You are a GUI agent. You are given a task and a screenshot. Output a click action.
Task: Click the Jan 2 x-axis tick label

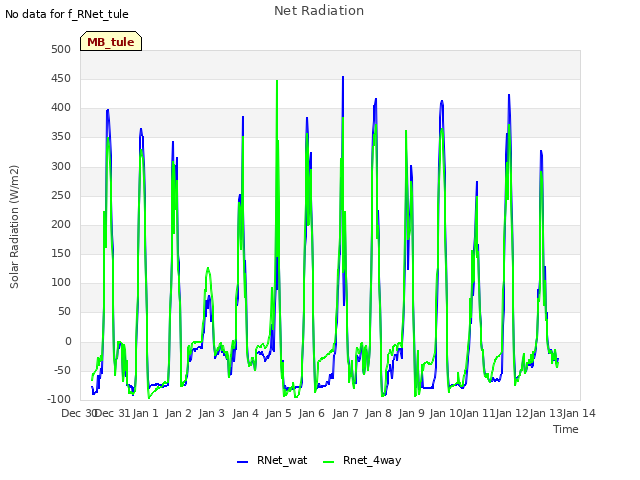(x=178, y=413)
